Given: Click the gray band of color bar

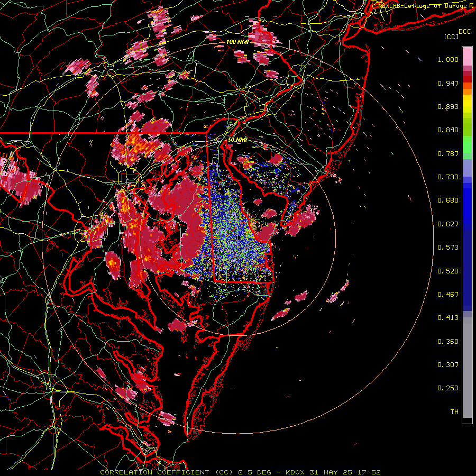Looking at the screenshot, I should 467,368.
